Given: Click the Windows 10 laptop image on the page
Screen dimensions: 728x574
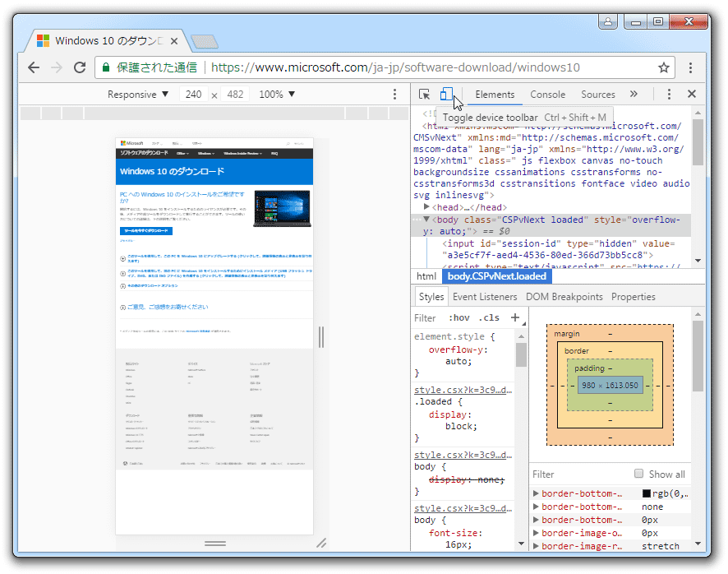Looking at the screenshot, I should pyautogui.click(x=283, y=208).
